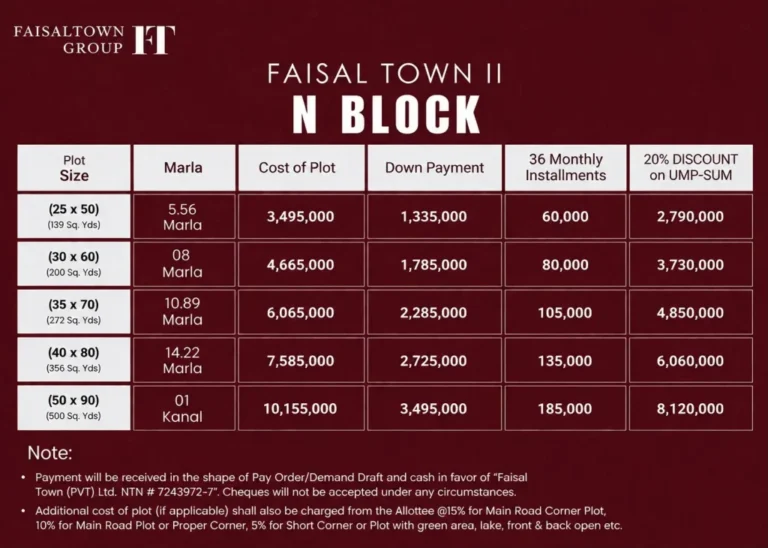Click the 20% DISCOUNT on UMP-SUM header
768x548 pixels.
[691, 168]
